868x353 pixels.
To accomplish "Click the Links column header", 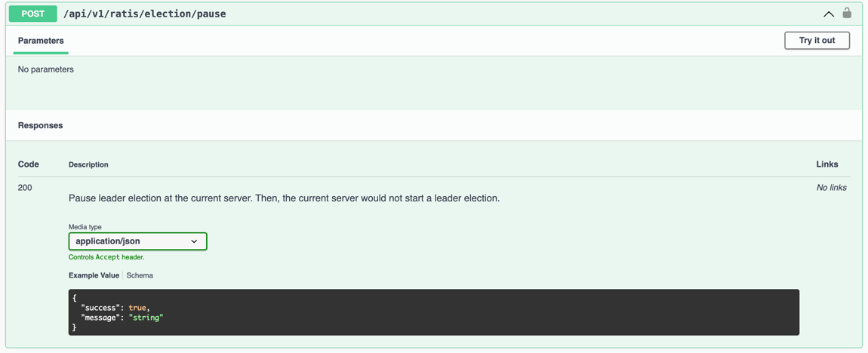I will 826,164.
